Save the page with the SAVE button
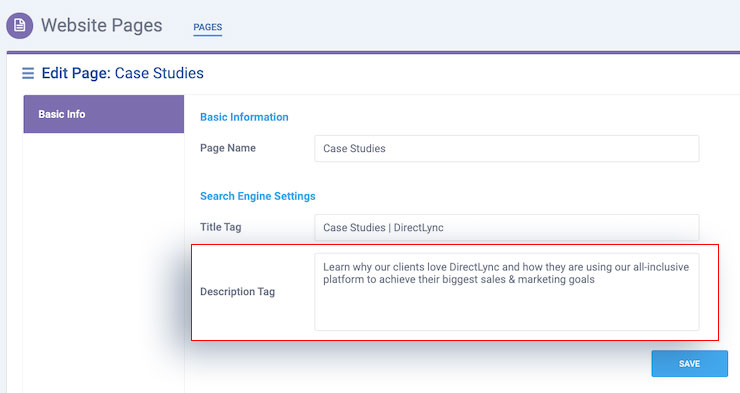The height and width of the screenshot is (393, 740). coord(690,364)
